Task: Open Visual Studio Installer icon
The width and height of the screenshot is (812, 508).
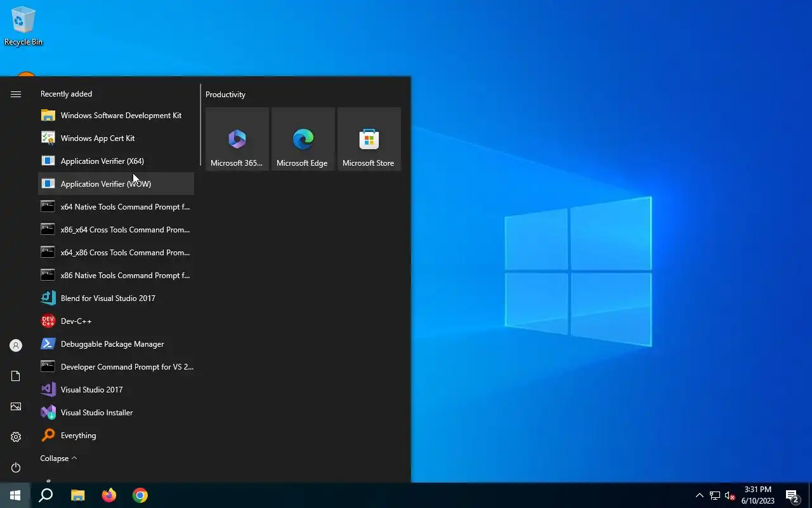Action: click(48, 413)
